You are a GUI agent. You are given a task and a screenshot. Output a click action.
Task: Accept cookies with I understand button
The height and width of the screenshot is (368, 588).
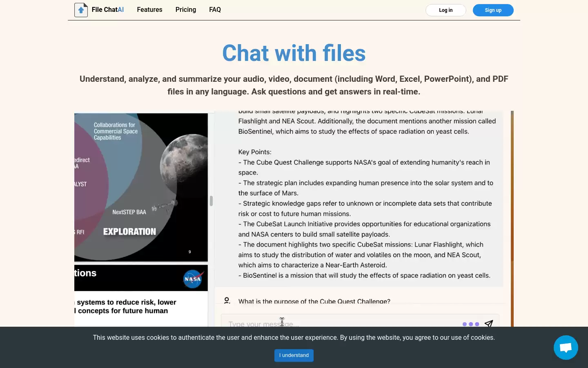coord(294,355)
